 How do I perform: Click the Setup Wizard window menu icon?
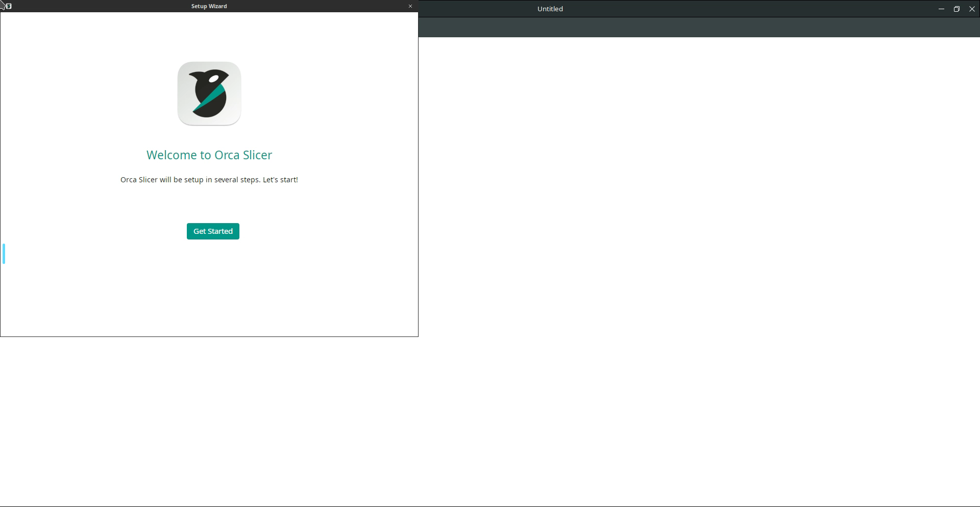click(8, 6)
